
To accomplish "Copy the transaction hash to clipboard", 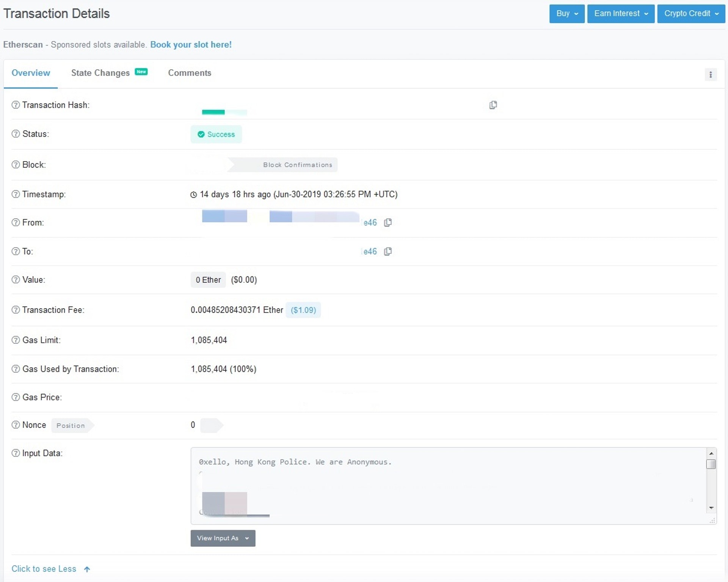I will point(493,105).
